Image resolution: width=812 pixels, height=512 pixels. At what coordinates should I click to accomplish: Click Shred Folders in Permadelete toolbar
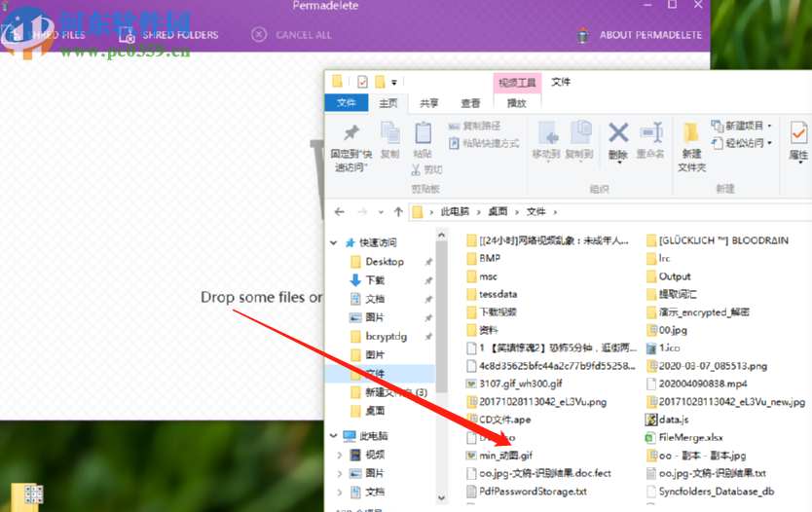tap(168, 35)
